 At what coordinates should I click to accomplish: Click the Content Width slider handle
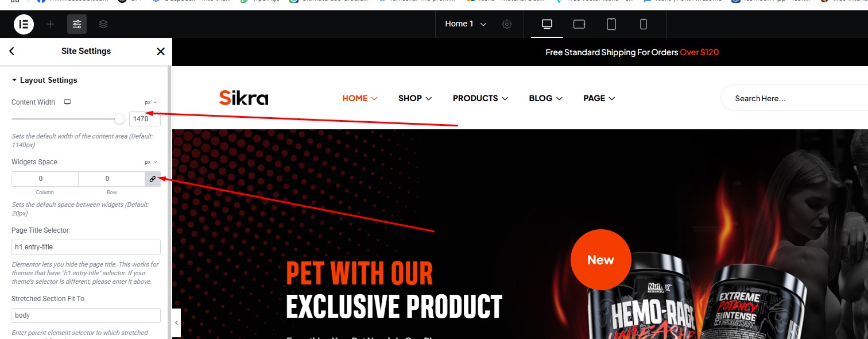(119, 119)
